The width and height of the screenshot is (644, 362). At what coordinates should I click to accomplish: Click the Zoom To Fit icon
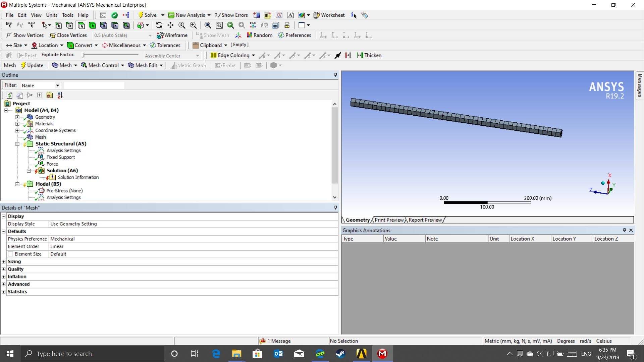coord(208,25)
